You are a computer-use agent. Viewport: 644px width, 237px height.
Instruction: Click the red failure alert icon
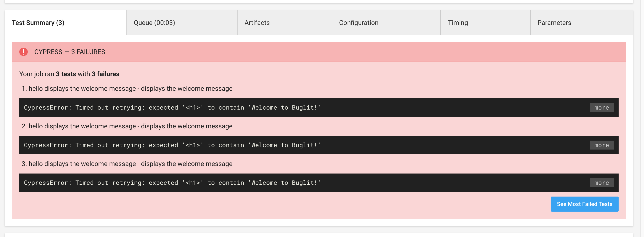pos(23,52)
